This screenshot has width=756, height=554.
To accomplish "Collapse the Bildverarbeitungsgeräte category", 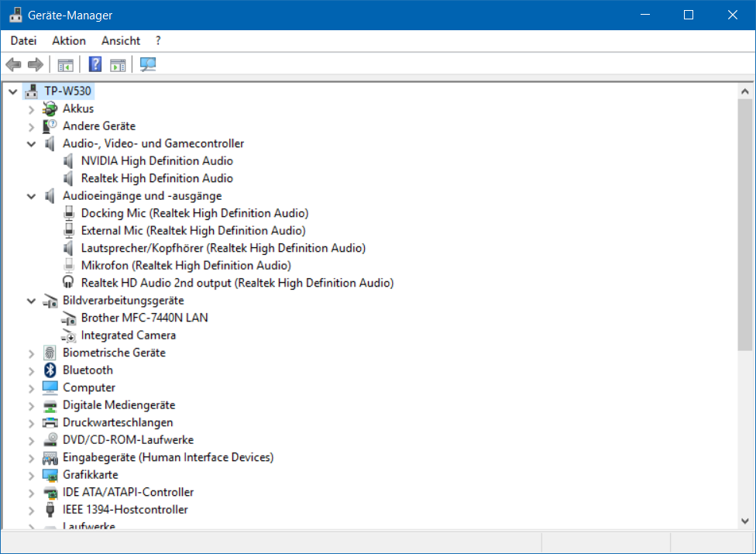I will point(31,301).
